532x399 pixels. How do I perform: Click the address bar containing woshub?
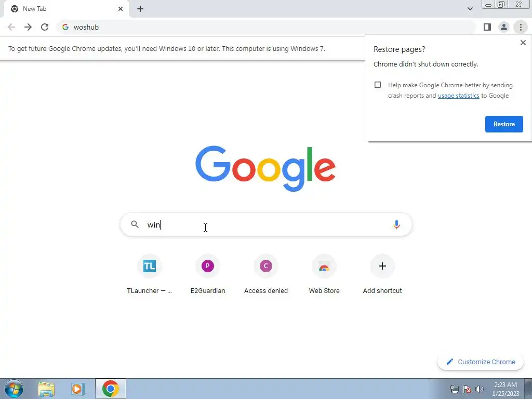(266, 27)
